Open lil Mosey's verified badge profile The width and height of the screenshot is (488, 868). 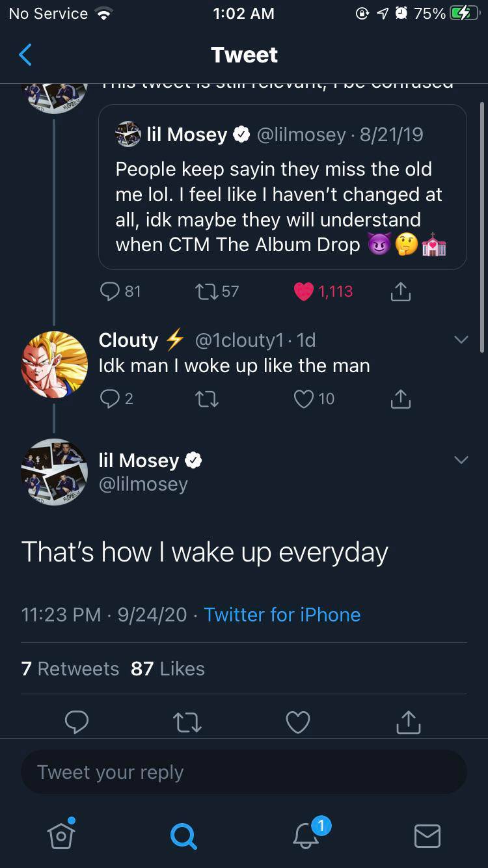(193, 460)
